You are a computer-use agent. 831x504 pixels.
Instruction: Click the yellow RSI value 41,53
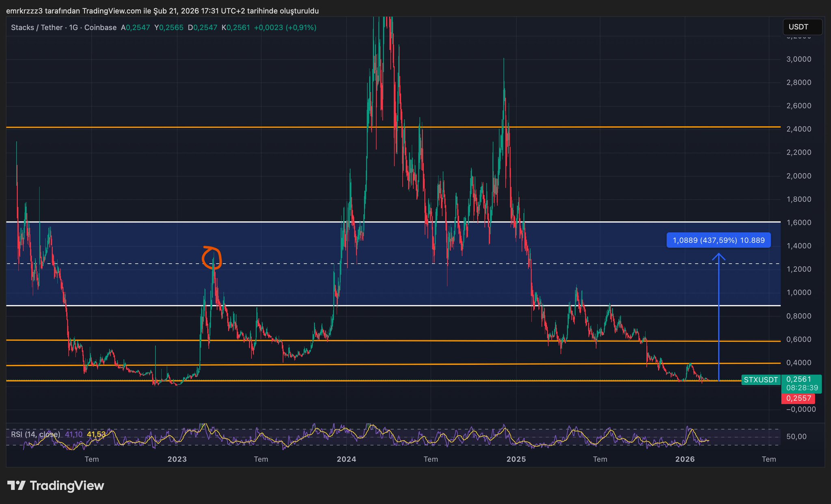96,434
